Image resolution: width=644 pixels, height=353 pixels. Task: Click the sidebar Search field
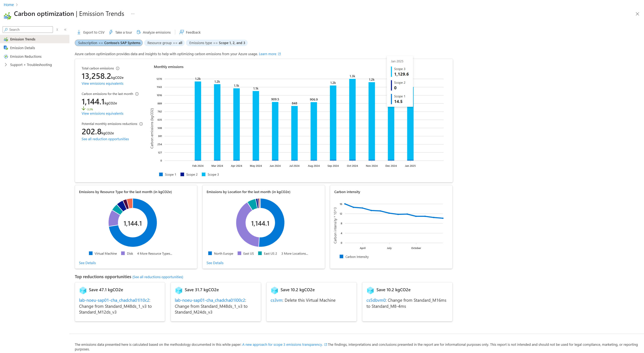(x=30, y=30)
